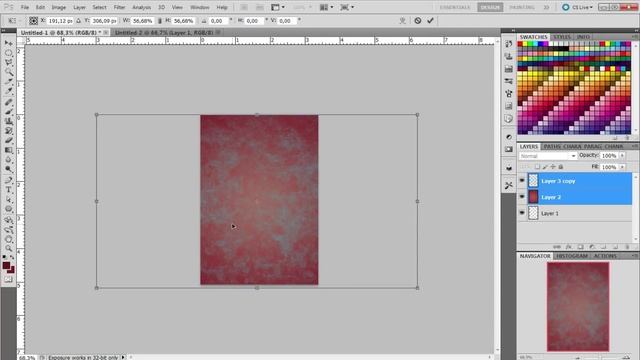Switch to the Styles tab

point(562,37)
